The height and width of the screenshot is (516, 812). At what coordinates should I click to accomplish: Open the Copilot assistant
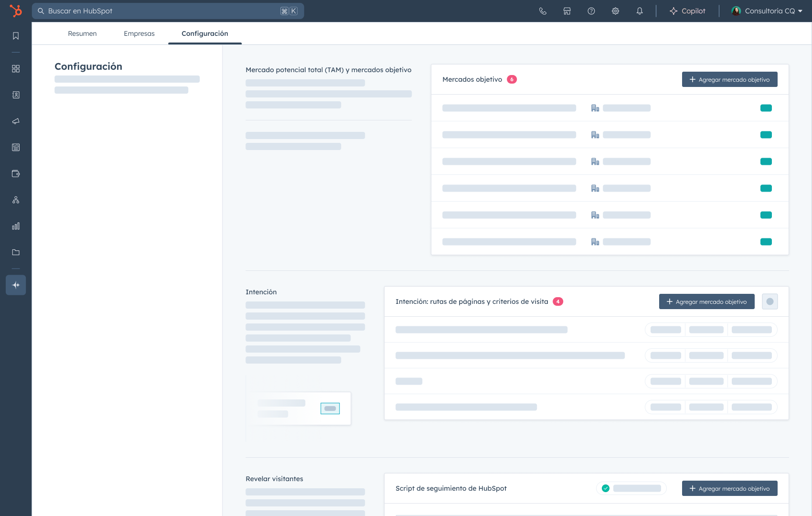pos(687,11)
